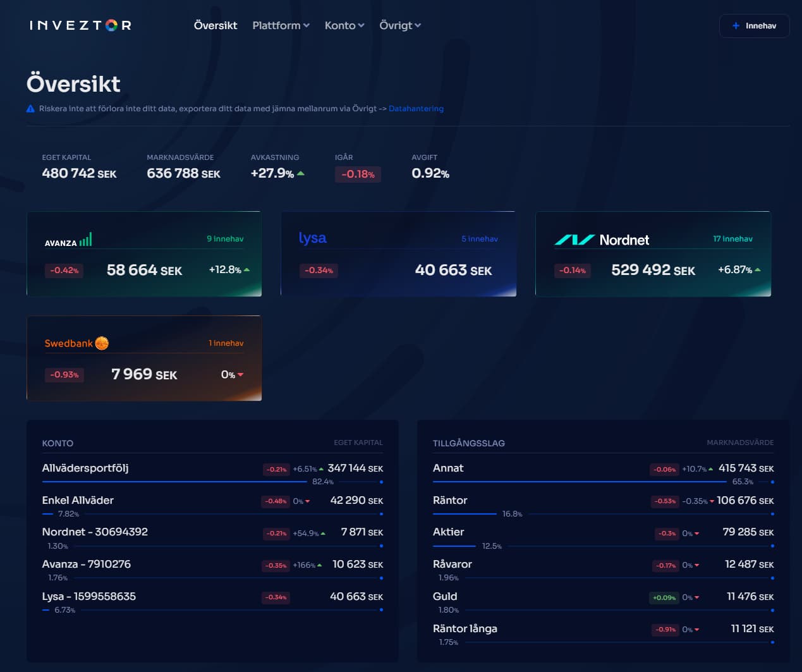Click the green arrow beside +27.9% return
802x672 pixels.
[301, 173]
